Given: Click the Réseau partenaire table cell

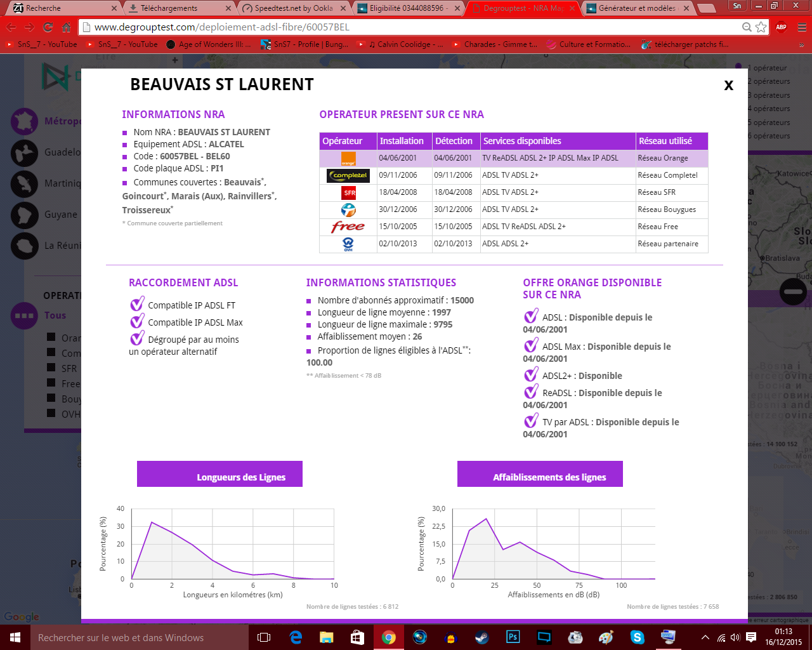Looking at the screenshot, I should pos(672,244).
